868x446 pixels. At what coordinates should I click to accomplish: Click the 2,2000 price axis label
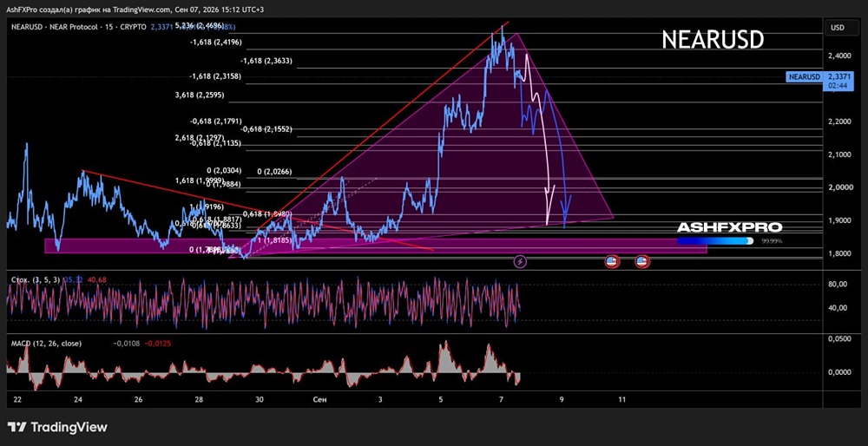[x=839, y=121]
